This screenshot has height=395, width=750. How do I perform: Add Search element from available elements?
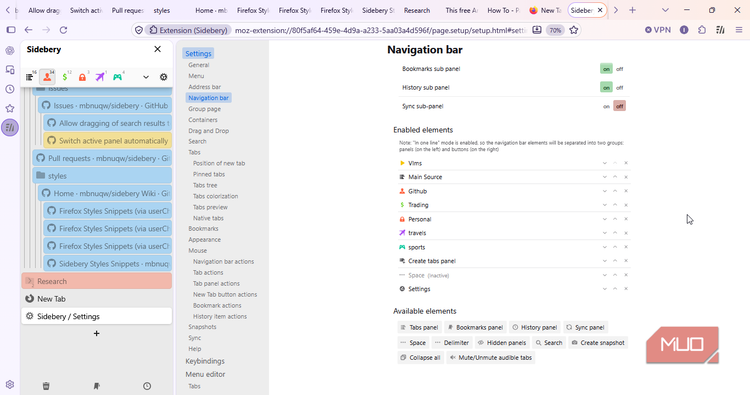[549, 343]
